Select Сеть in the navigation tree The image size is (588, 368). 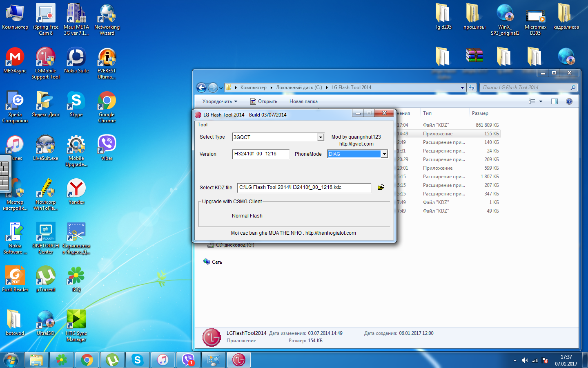[x=217, y=262]
